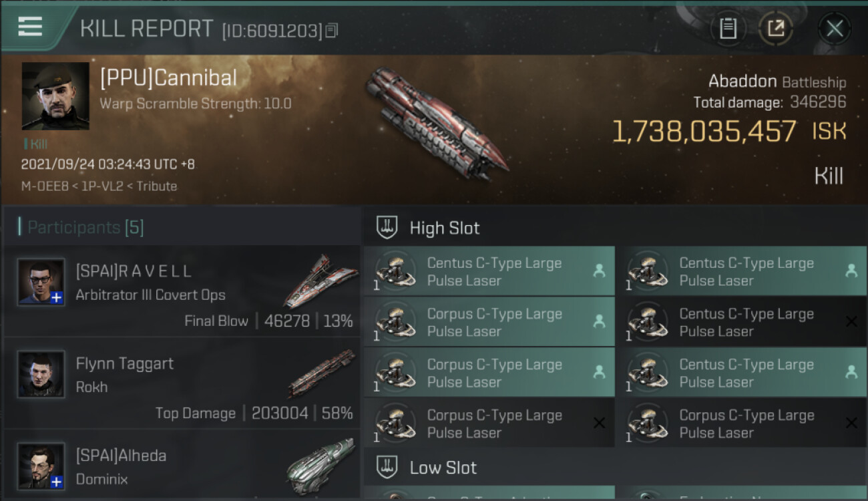This screenshot has width=868, height=501.
Task: Click the destroyed Centus laser X mark
Action: tap(851, 322)
